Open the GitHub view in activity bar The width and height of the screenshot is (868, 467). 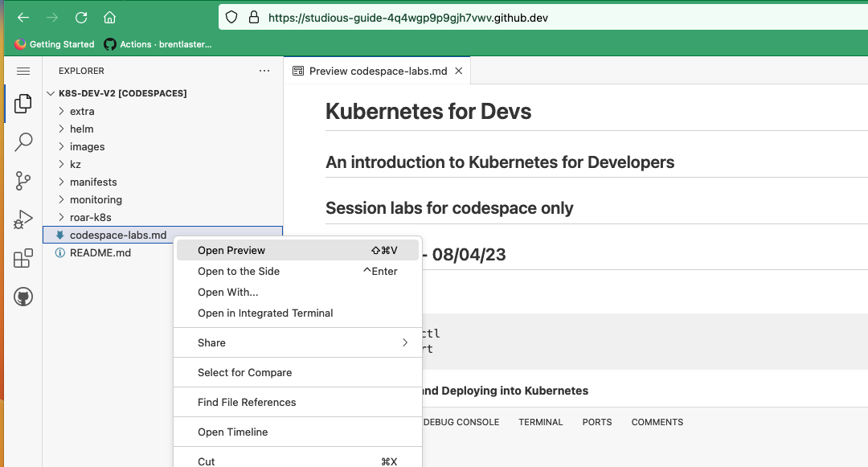pos(23,297)
